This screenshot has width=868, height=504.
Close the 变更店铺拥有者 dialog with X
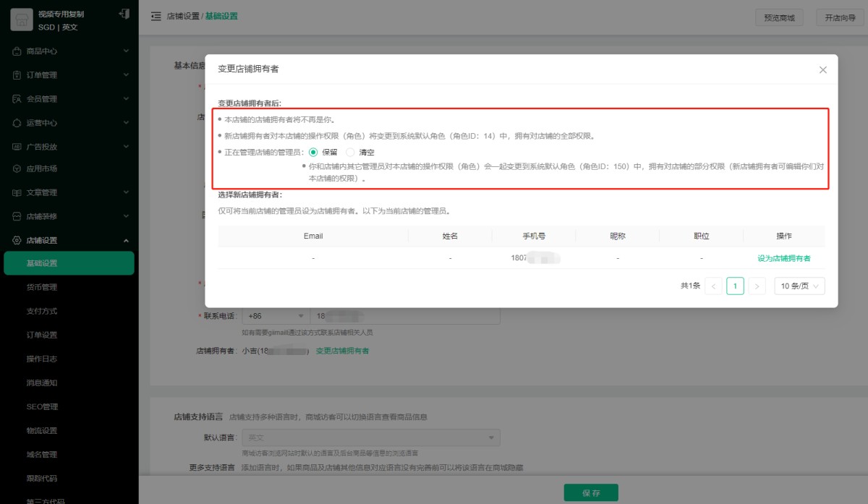click(822, 69)
